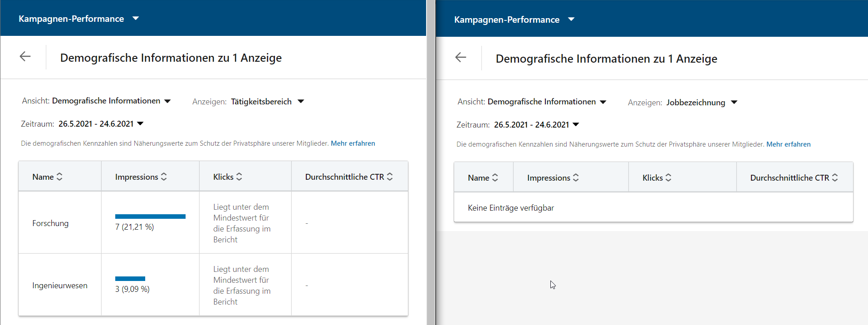Open right Kampagnen-Performance dropdown

514,20
